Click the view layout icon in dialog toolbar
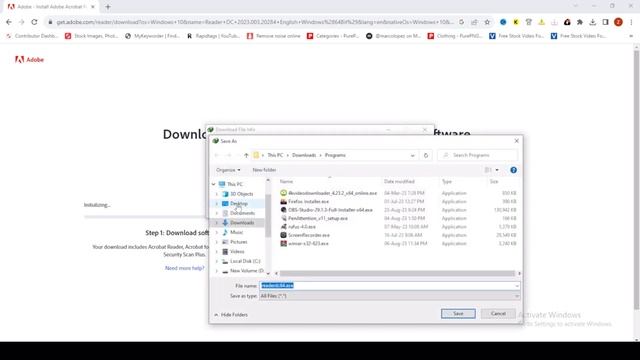The image size is (640, 360). (488, 170)
